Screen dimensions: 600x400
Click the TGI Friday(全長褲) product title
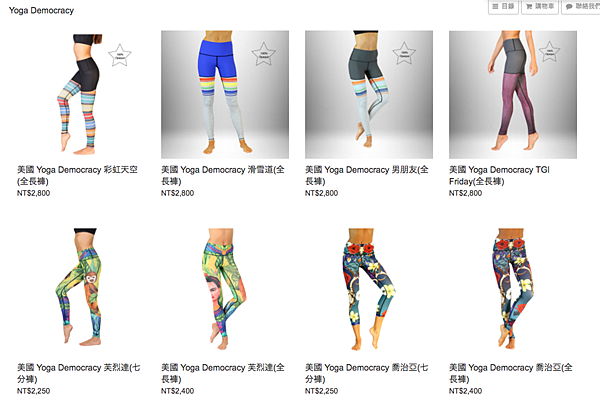pos(499,175)
